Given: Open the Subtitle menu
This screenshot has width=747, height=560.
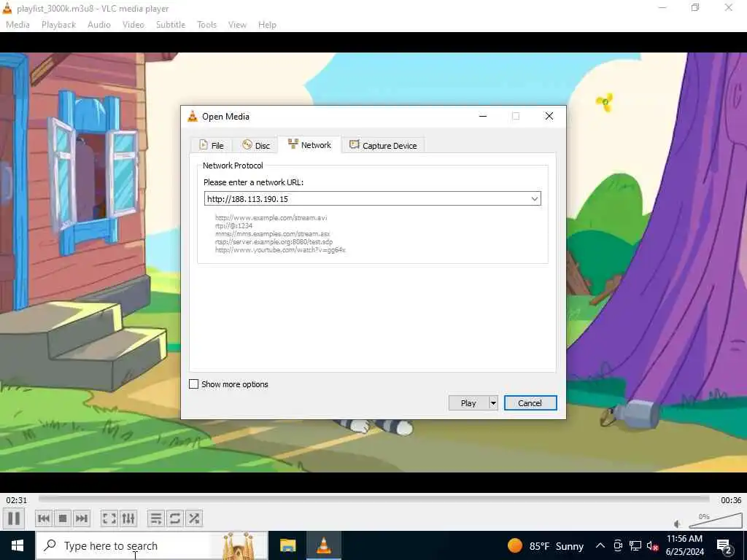Looking at the screenshot, I should 171,25.
